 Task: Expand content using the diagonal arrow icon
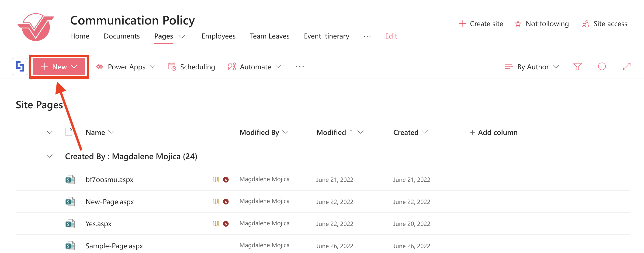coord(627,67)
